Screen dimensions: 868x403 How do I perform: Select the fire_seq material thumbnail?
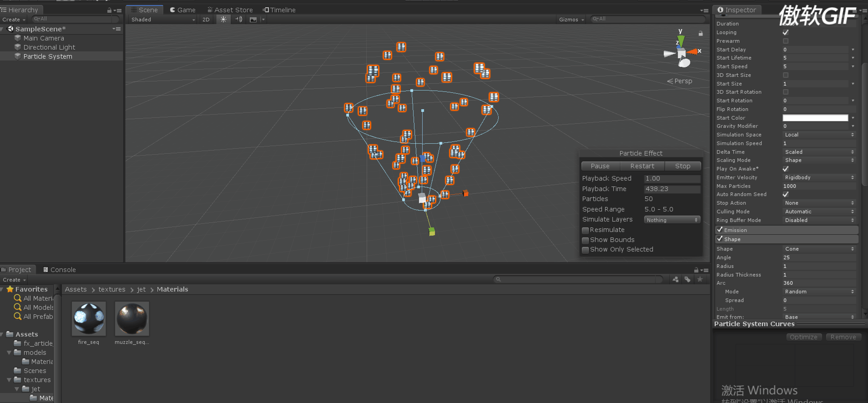(x=89, y=319)
